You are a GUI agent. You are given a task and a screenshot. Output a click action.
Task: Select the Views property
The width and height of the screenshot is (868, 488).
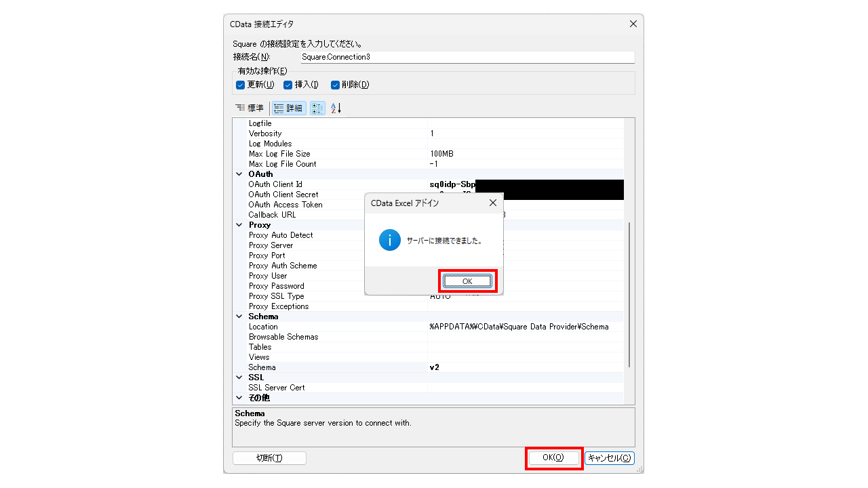coord(258,357)
